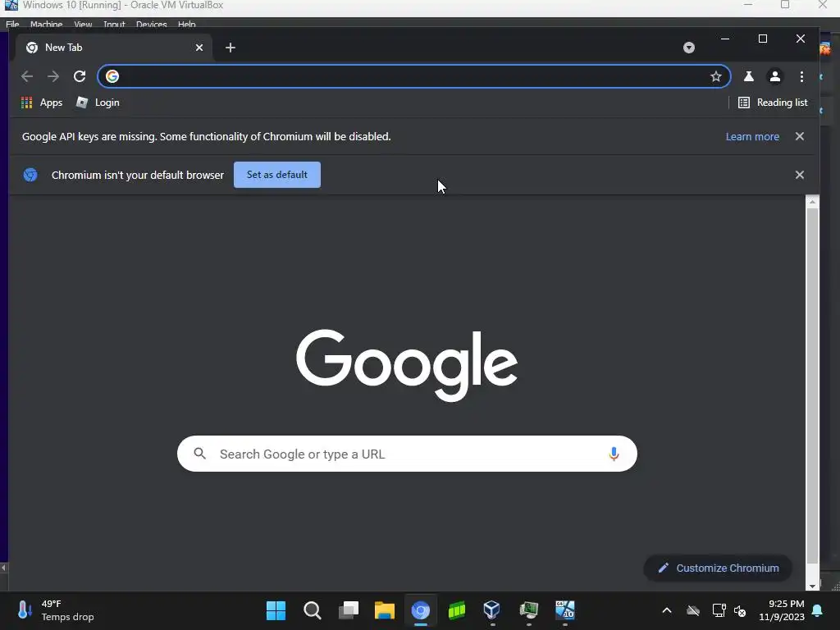Click the Chromium taskbar icon

coord(421,610)
